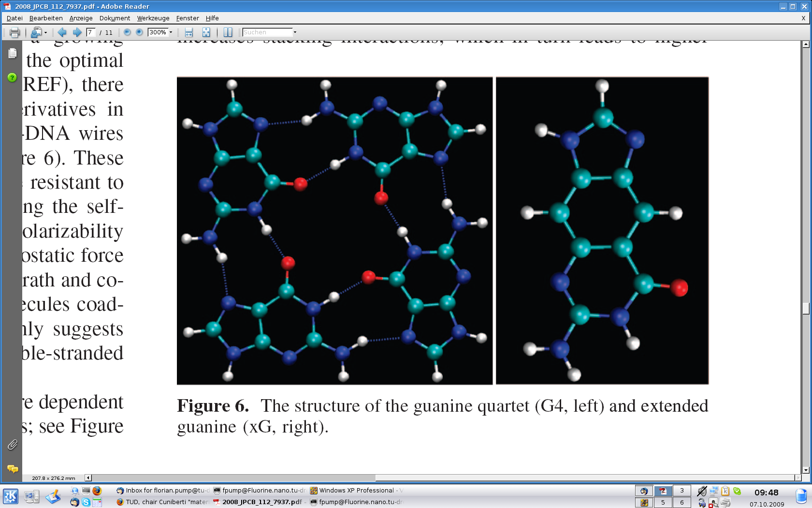Launch the desktop drawing pen icon in taskbar
The image size is (812, 508).
pyautogui.click(x=53, y=496)
